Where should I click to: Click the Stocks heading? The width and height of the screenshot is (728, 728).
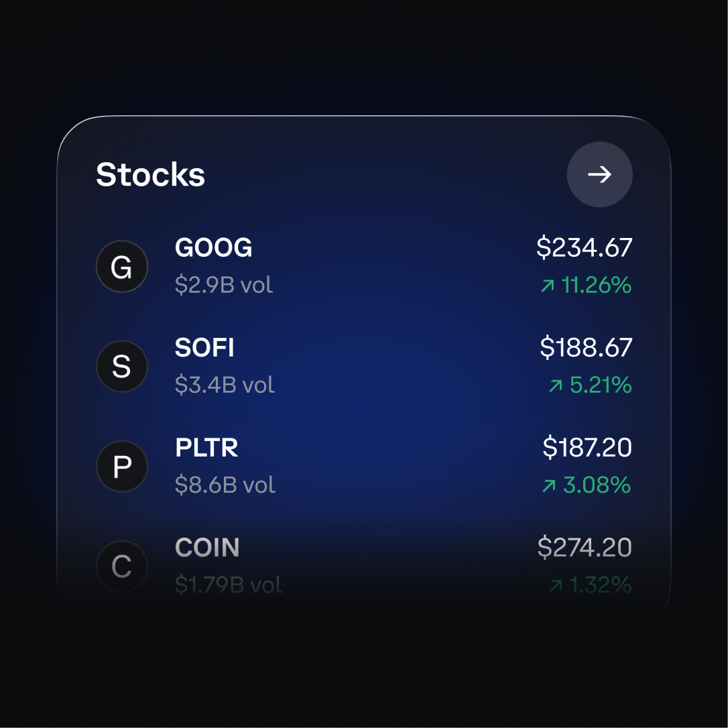click(151, 174)
